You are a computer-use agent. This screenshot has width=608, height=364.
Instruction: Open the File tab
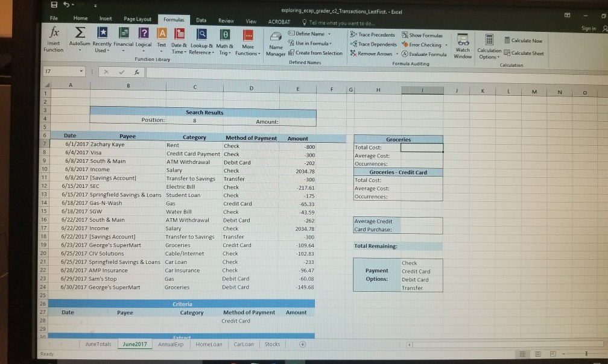pyautogui.click(x=54, y=18)
